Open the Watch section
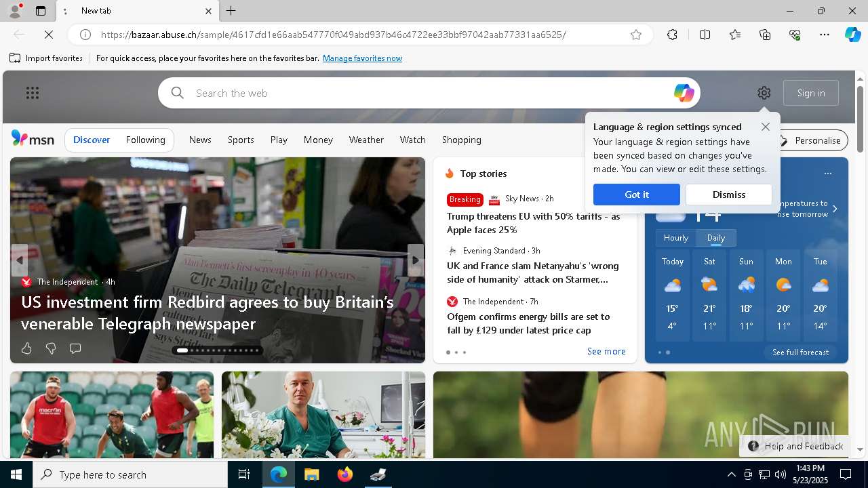 pos(413,140)
